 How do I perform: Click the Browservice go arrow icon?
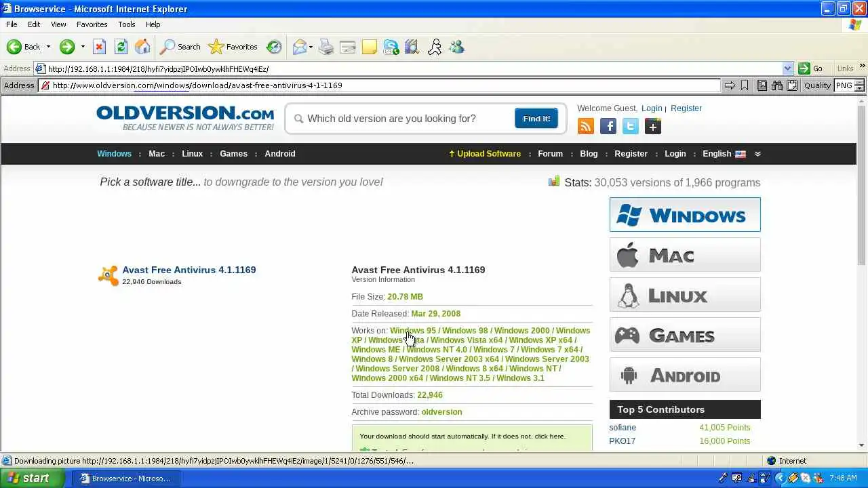pyautogui.click(x=730, y=85)
